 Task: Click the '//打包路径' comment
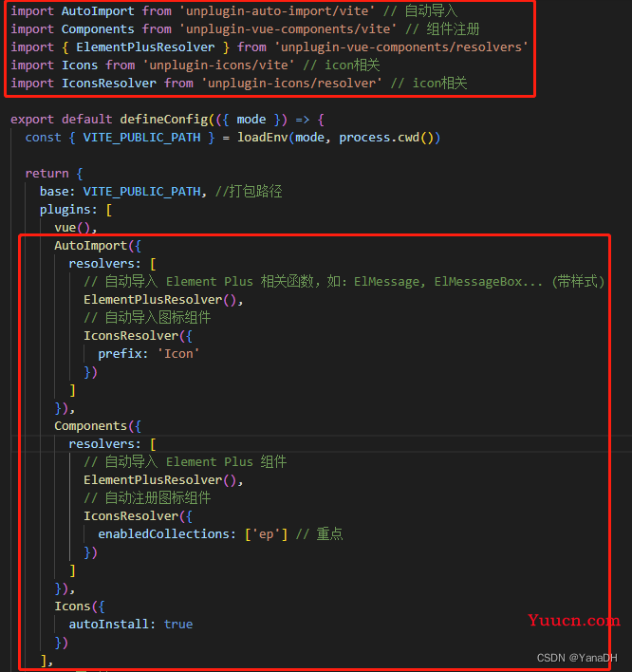coord(249,191)
